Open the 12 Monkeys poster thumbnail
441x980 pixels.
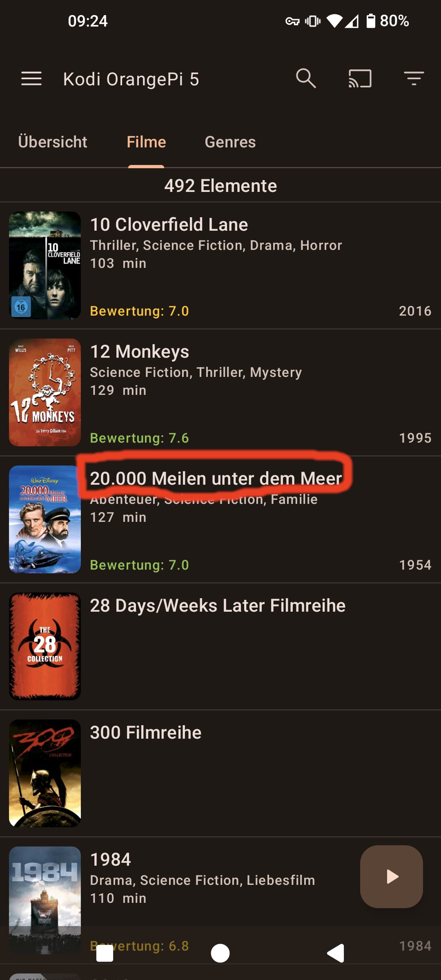pos(45,392)
